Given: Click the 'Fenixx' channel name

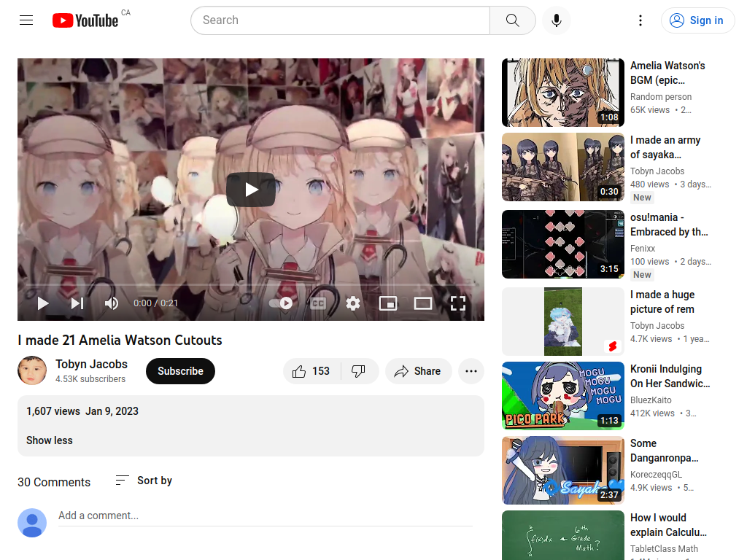Looking at the screenshot, I should (x=643, y=248).
